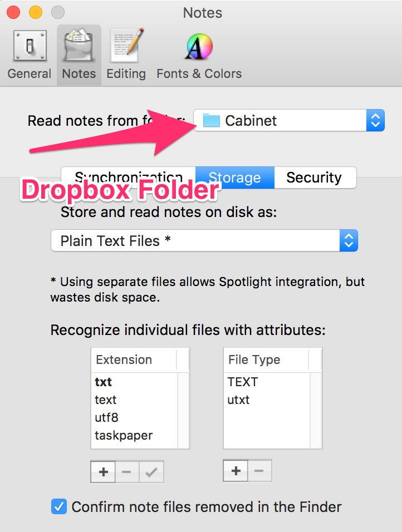Add a new file type with plus button

click(x=236, y=471)
